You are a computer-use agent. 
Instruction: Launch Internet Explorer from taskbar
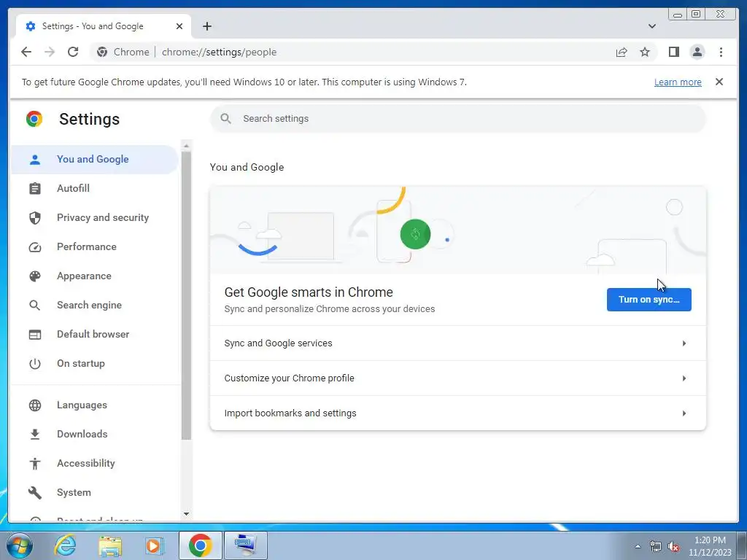coord(65,545)
